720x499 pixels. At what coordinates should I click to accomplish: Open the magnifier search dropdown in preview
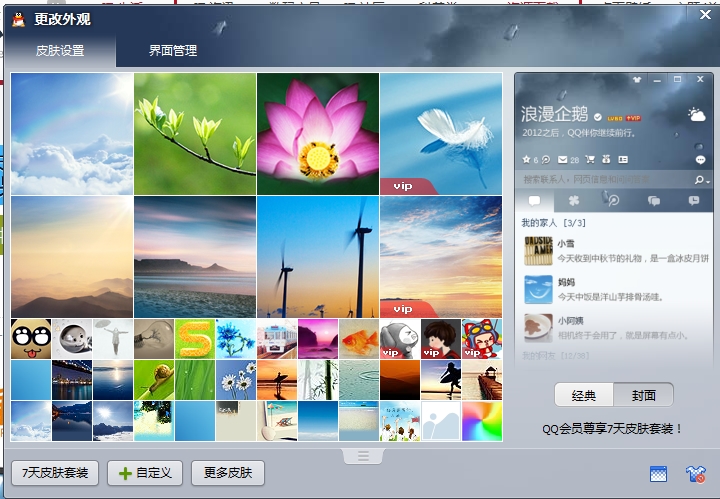point(701,180)
